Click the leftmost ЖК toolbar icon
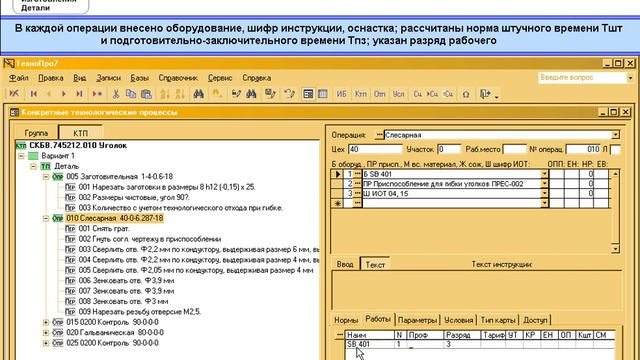Viewport: 640px width, 360px height. [14, 94]
